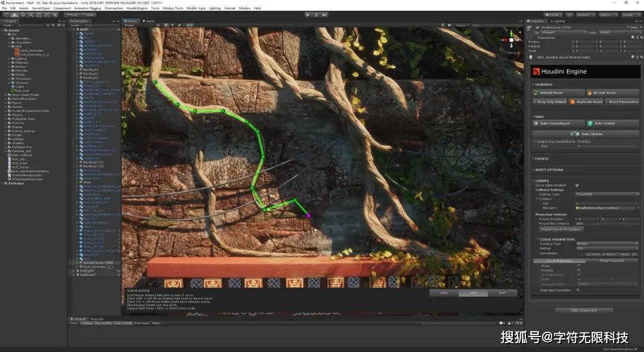Click the Pause playback button
644x352 pixels.
(x=316, y=14)
